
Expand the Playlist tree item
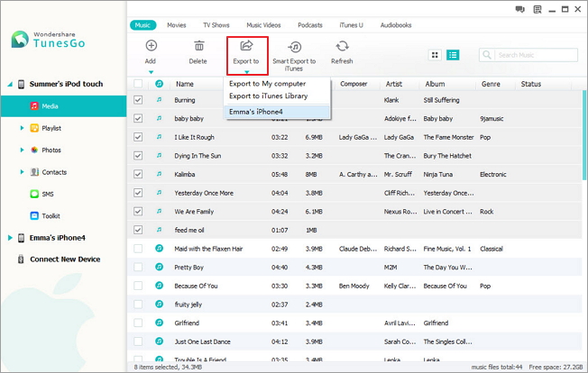click(22, 129)
